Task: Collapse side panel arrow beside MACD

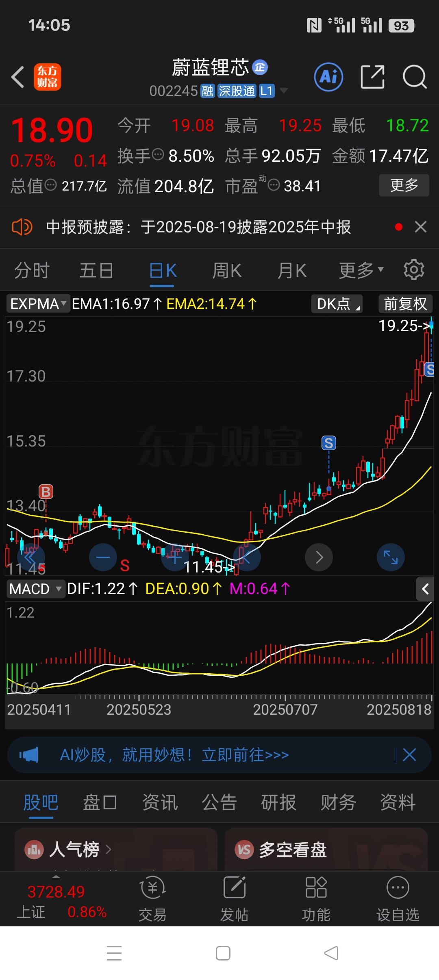Action: 425,589
